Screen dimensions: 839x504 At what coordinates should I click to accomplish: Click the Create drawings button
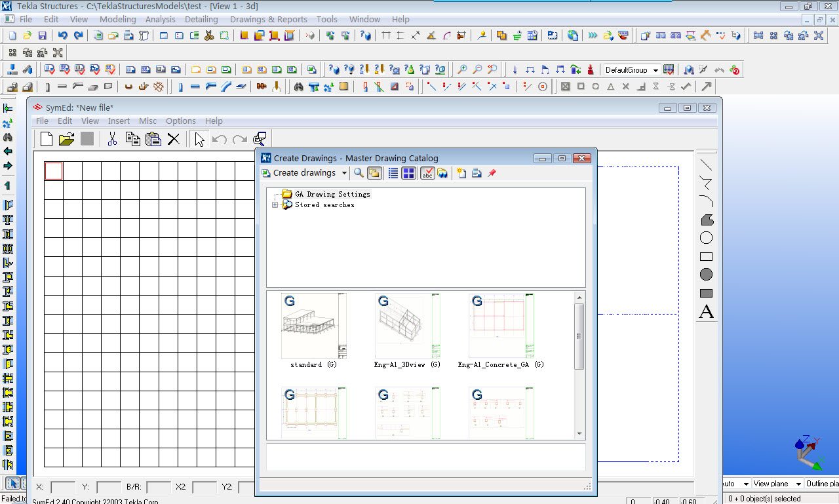coord(299,173)
